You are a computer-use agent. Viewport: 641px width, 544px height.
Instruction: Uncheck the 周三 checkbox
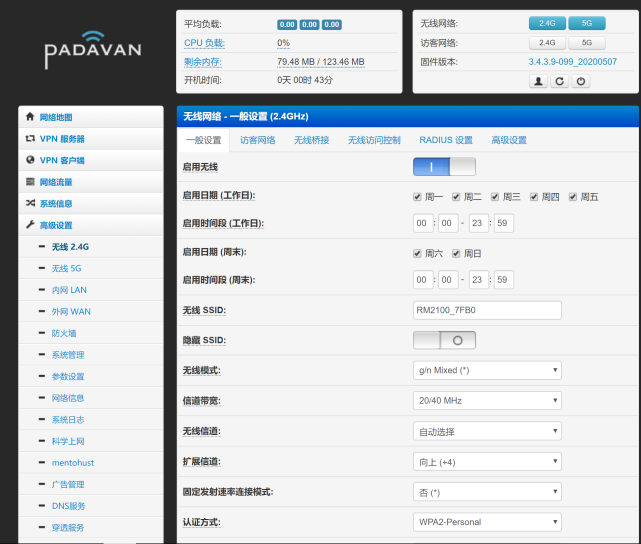[495, 197]
